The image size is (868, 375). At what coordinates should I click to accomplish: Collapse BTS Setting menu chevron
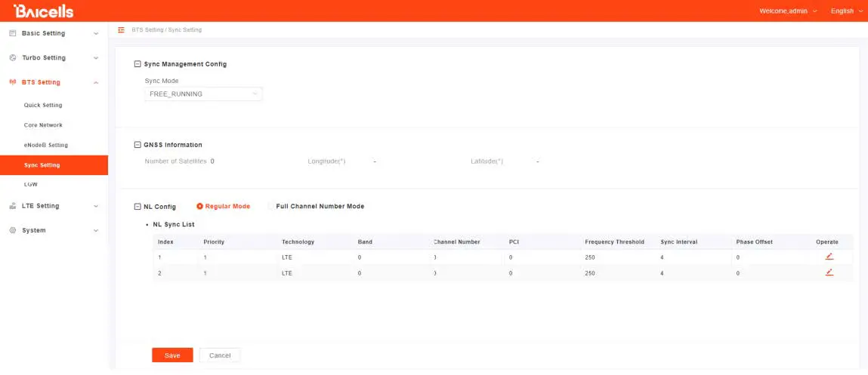[96, 83]
